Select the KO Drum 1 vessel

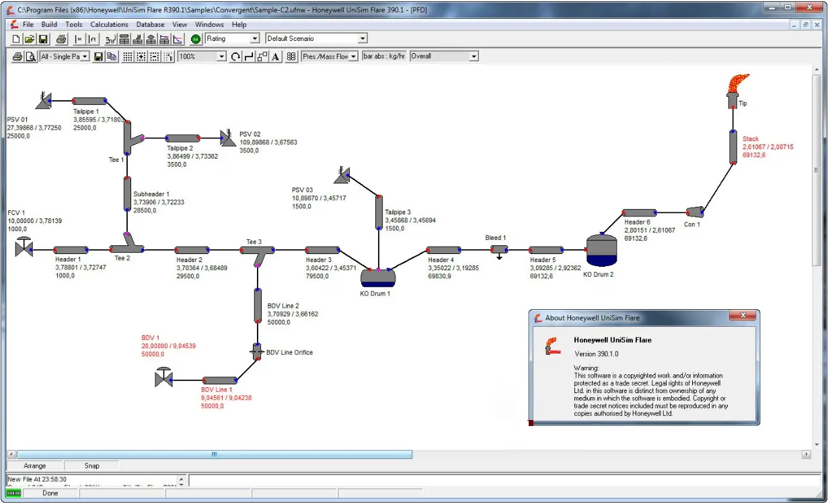pyautogui.click(x=377, y=277)
